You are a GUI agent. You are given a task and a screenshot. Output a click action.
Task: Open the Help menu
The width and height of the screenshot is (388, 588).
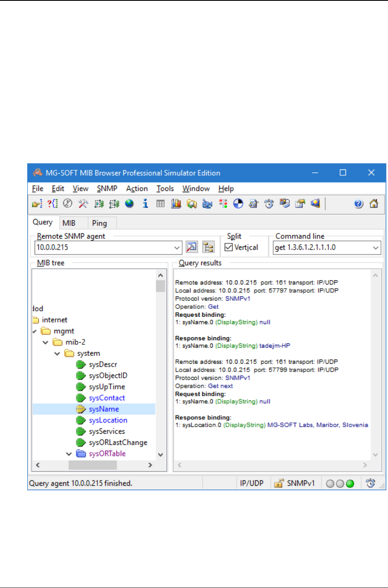click(226, 188)
